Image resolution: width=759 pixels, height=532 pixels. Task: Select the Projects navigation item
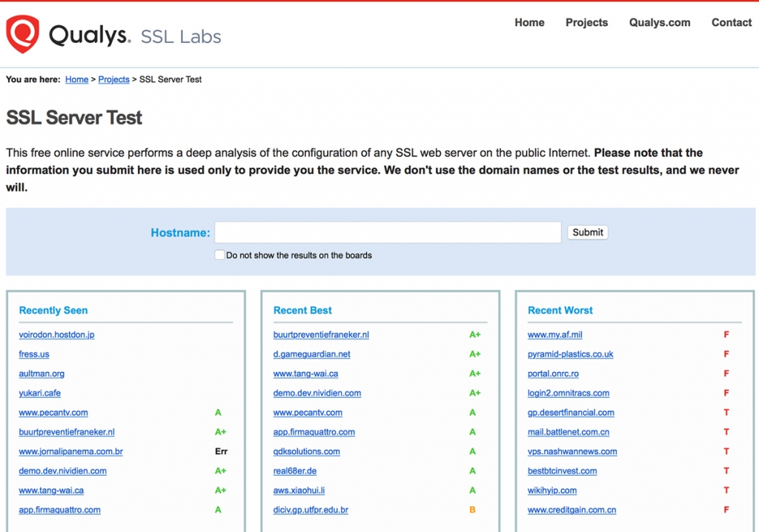point(586,22)
